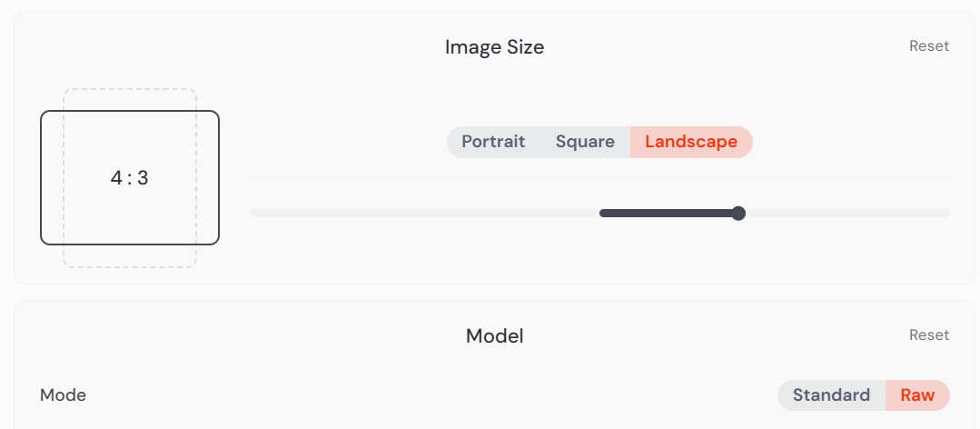Select the Landscape orientation option
The height and width of the screenshot is (429, 980).
691,142
